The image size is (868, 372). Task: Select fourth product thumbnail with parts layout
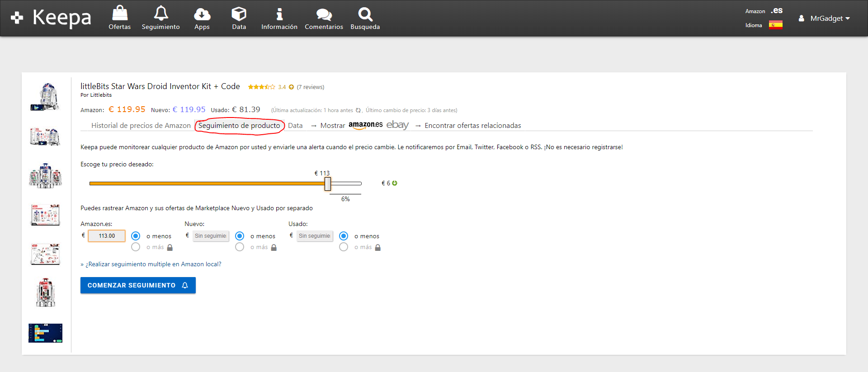pyautogui.click(x=45, y=215)
